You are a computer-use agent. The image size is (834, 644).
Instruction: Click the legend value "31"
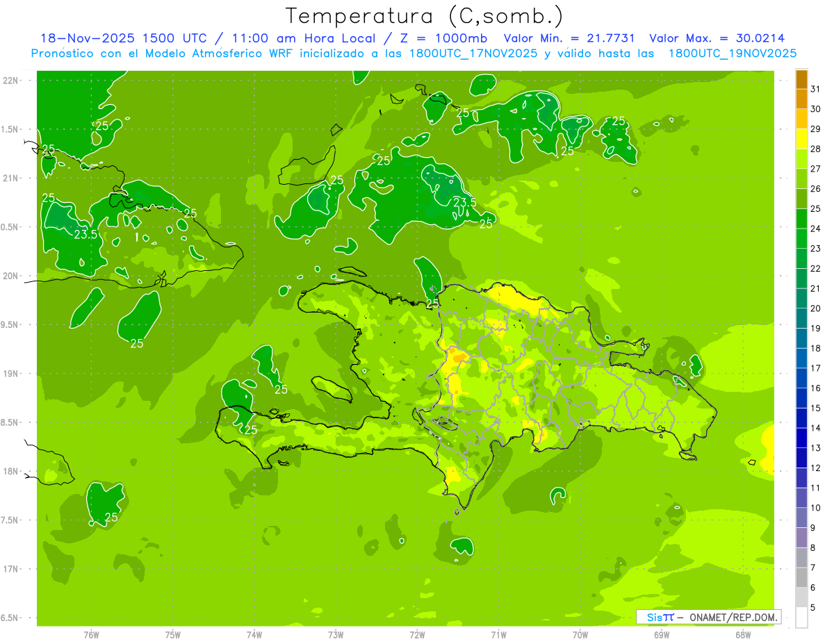[816, 89]
